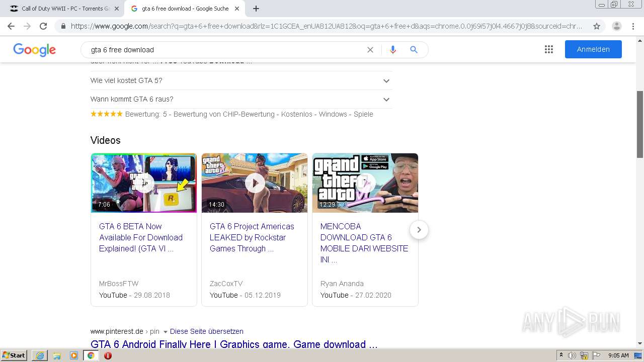644x362 pixels.
Task: Open volume control in tray
Action: [x=572, y=355]
